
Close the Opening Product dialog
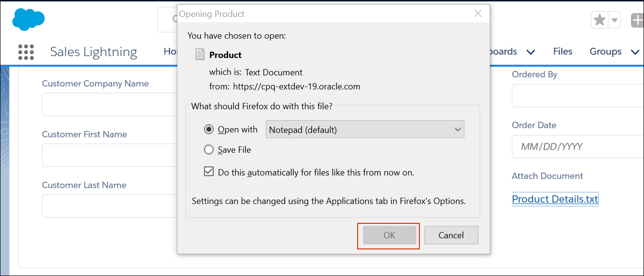pyautogui.click(x=478, y=14)
